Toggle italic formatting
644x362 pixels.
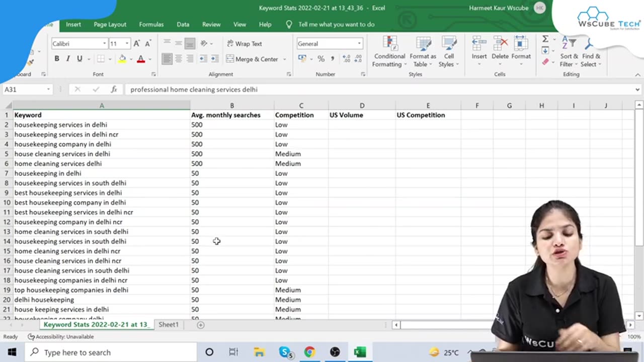pos(68,59)
